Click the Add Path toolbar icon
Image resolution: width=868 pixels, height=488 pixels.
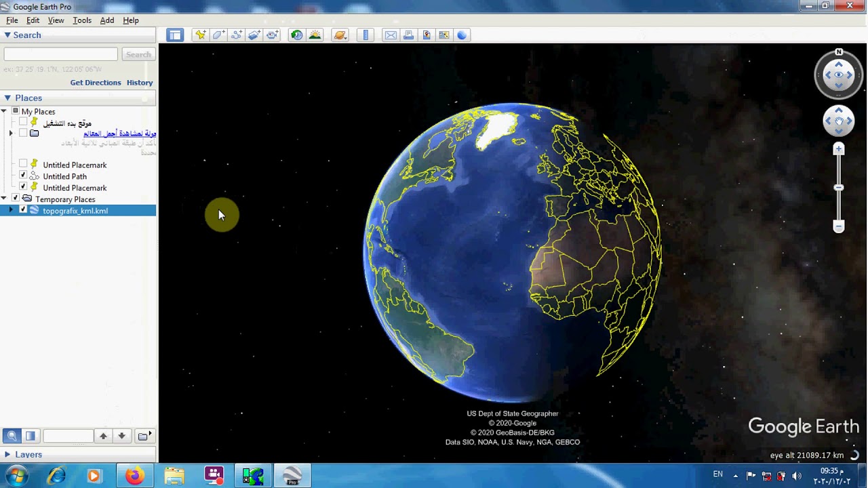(x=237, y=35)
